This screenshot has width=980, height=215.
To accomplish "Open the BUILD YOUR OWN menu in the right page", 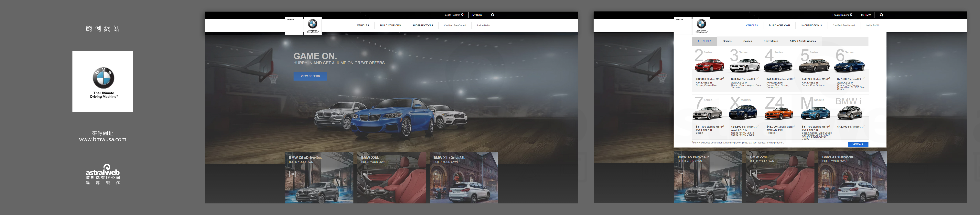I will click(x=779, y=25).
